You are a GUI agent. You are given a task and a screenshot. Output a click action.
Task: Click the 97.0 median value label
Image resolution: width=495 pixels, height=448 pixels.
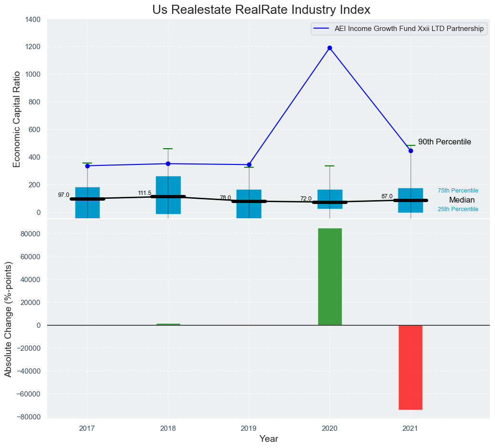click(x=64, y=195)
